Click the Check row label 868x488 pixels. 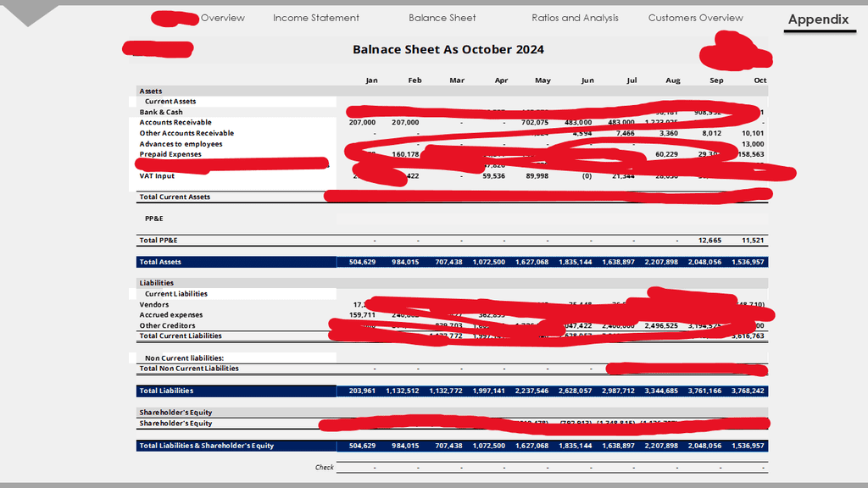[325, 468]
